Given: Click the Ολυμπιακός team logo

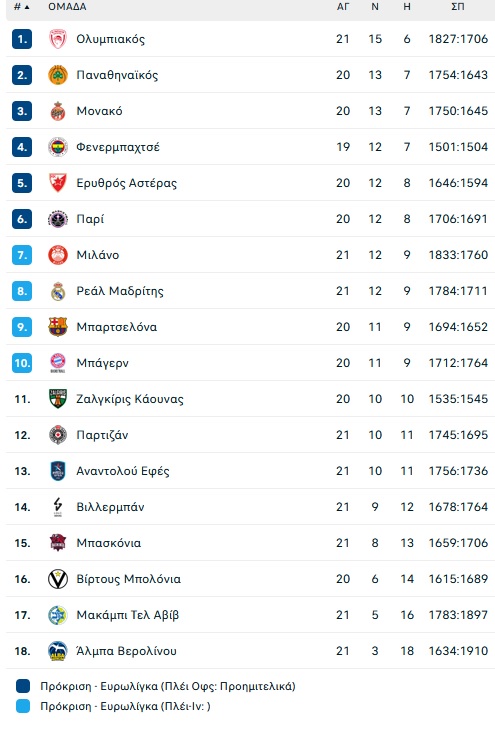Looking at the screenshot, I should 58,39.
